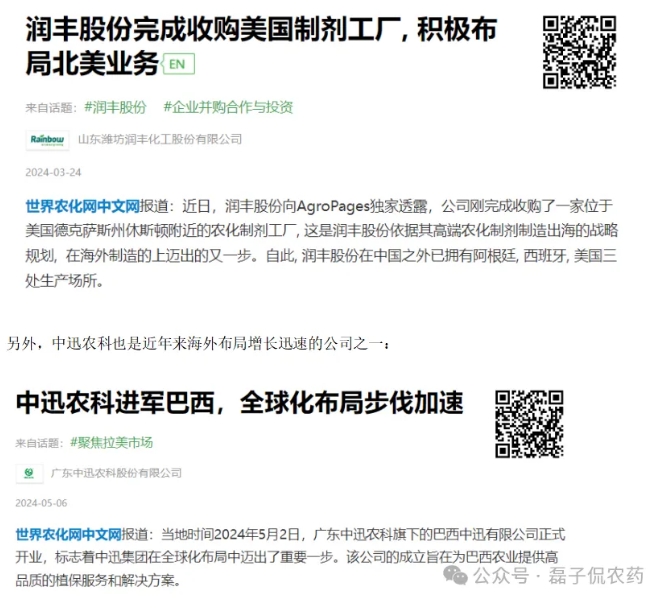
Task: Click 世界农化网中文网 link in second article
Action: (69, 534)
